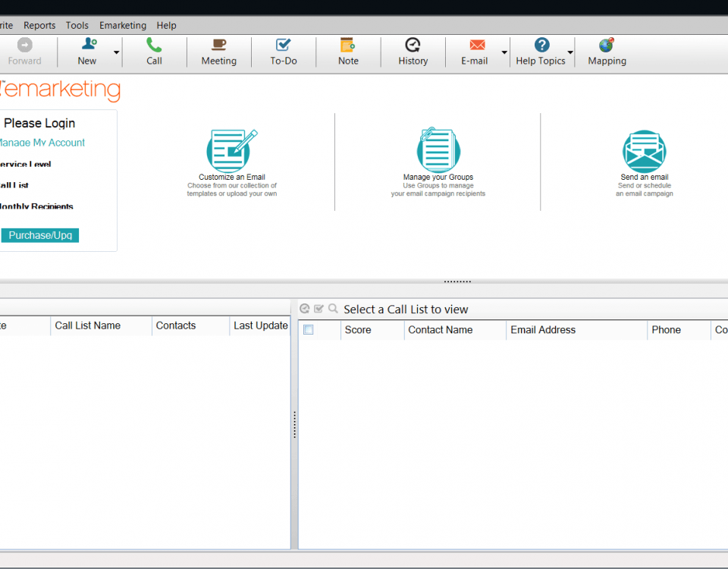This screenshot has height=569, width=728.
Task: Click the emarketing logo
Action: tap(61, 90)
